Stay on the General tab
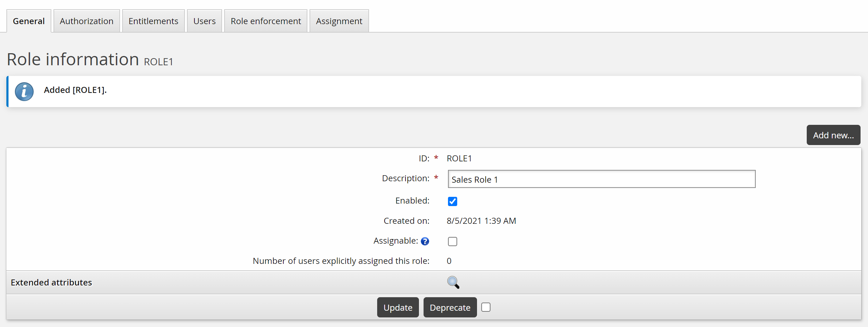 tap(29, 21)
